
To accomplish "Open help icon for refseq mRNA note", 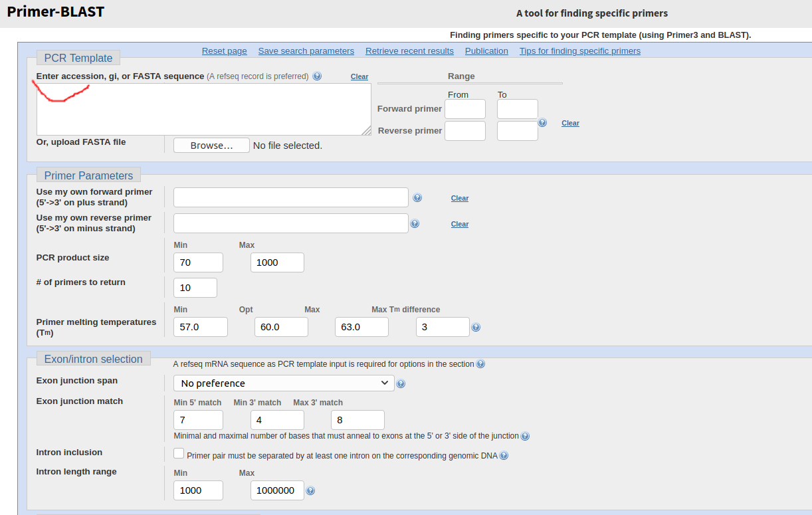I will 480,364.
